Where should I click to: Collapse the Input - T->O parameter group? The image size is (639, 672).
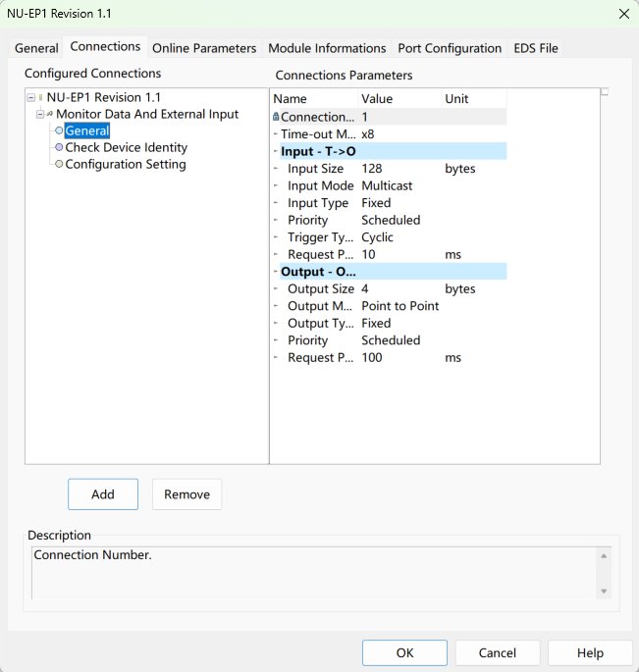[276, 152]
